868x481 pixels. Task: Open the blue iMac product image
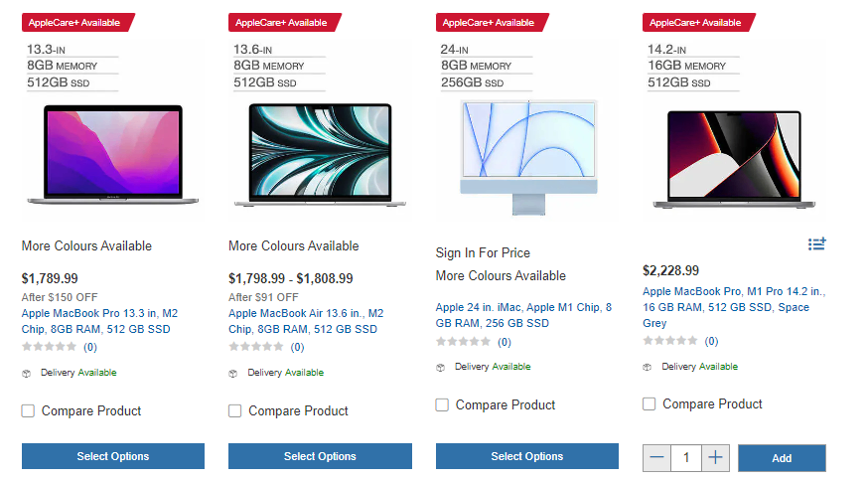527,156
